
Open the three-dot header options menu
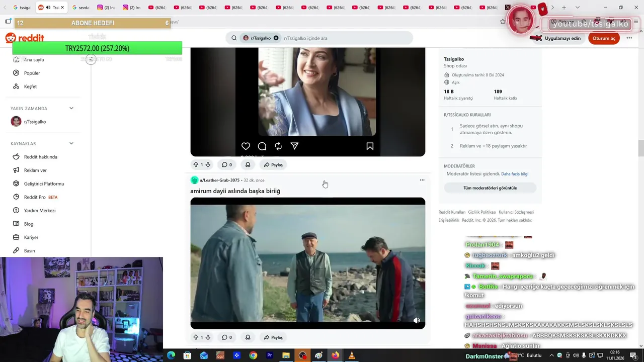[x=629, y=38]
